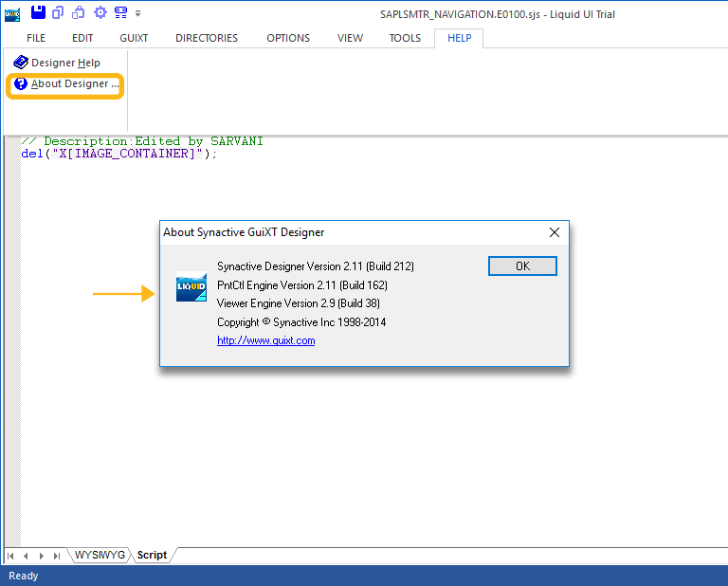Open the www.guixt.com link
The image size is (728, 586).
pyautogui.click(x=265, y=340)
